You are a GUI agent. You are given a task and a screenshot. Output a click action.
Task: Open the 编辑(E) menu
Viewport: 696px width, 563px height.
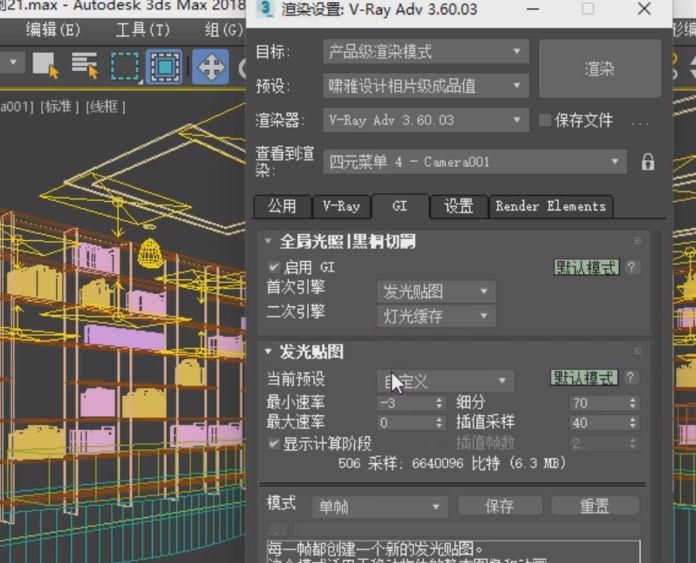[x=53, y=30]
